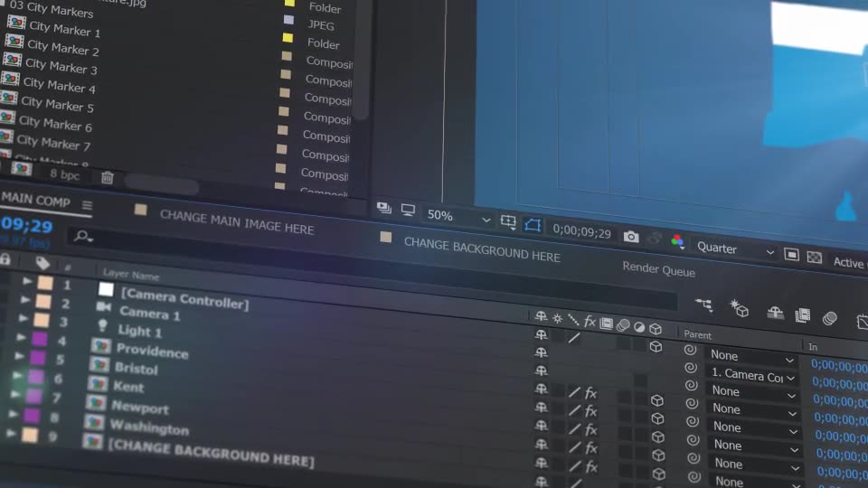Select City Marker 4 in Project panel
This screenshot has height=488, width=868.
[59, 85]
